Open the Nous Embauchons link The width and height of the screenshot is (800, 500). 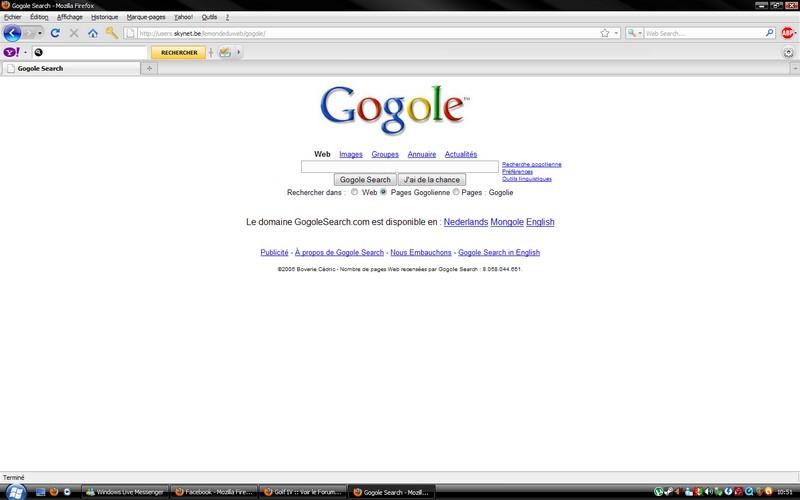421,253
